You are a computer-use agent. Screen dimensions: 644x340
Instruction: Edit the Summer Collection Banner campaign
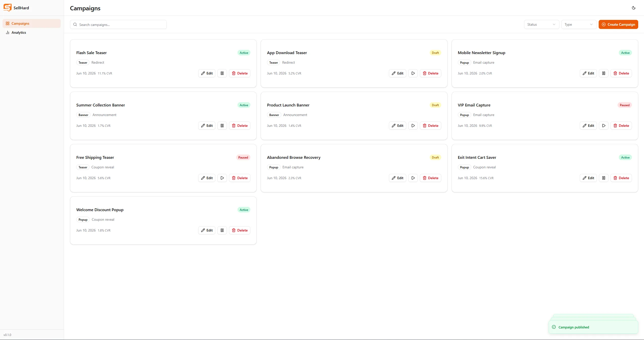coord(207,126)
